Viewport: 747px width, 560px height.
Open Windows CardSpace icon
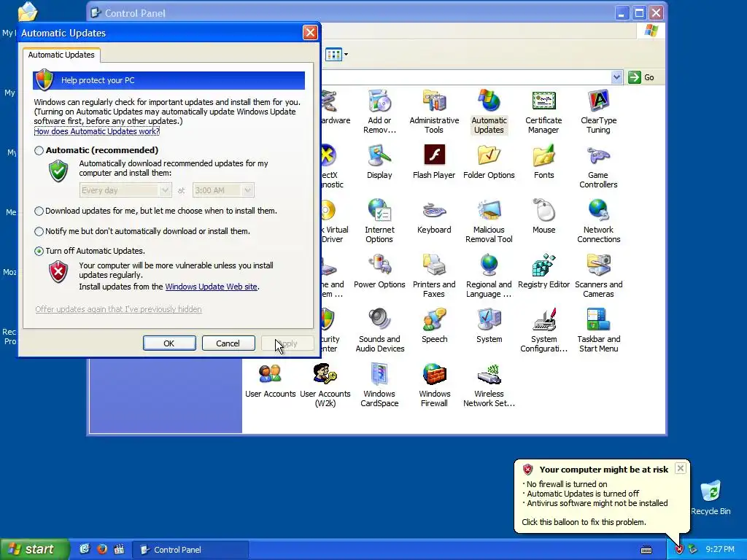pyautogui.click(x=379, y=385)
